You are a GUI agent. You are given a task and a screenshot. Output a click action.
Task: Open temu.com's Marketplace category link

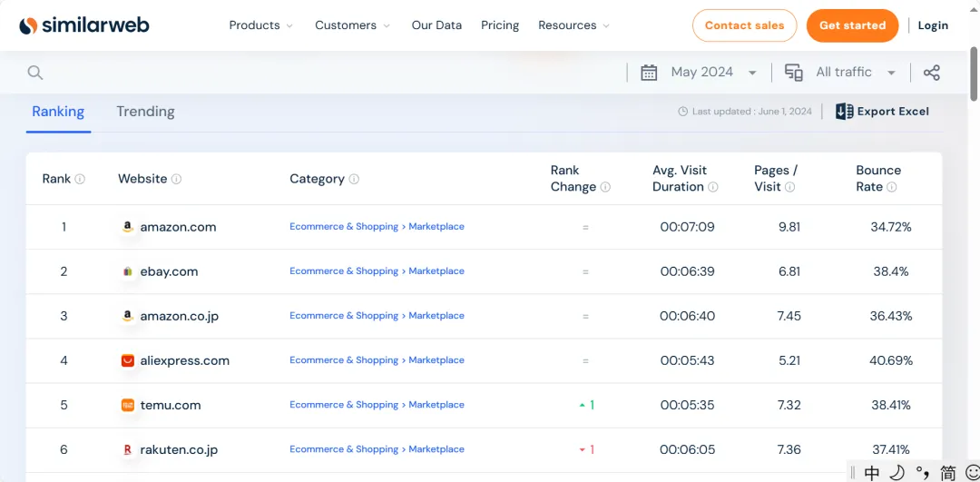tap(436, 405)
